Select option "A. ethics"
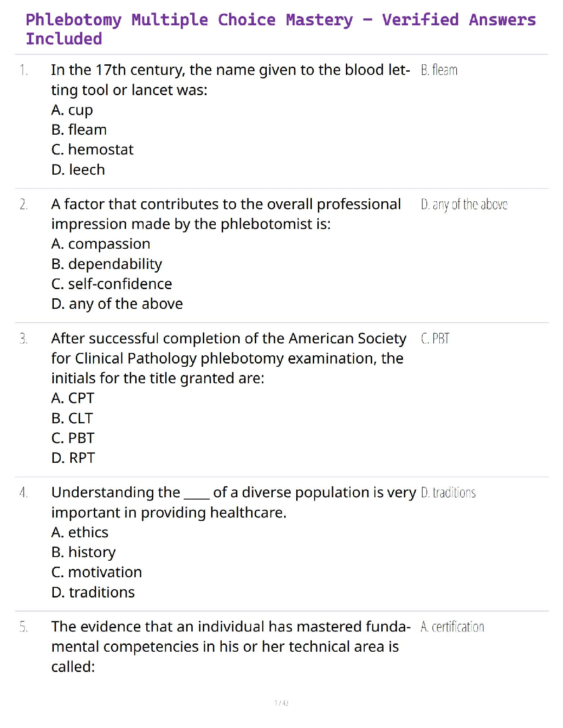 [x=80, y=533]
